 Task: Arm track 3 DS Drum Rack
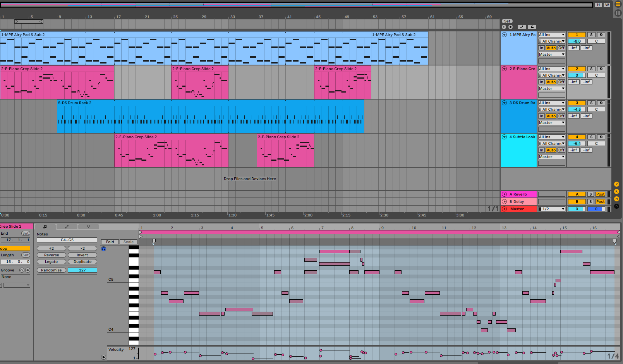[601, 103]
